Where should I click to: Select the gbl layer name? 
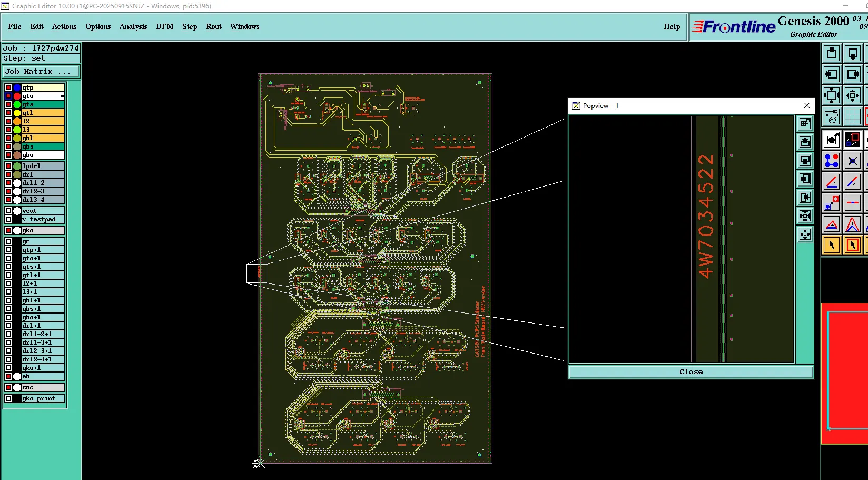[x=43, y=138]
